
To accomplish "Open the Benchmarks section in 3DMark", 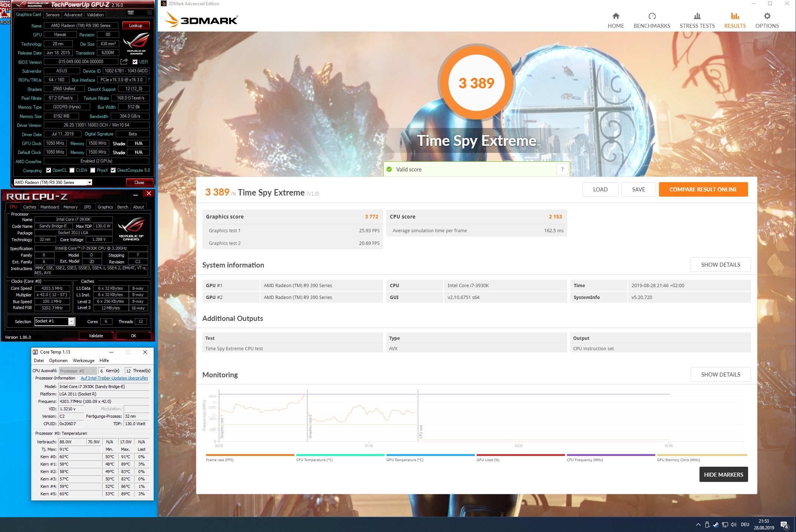I will 652,20.
